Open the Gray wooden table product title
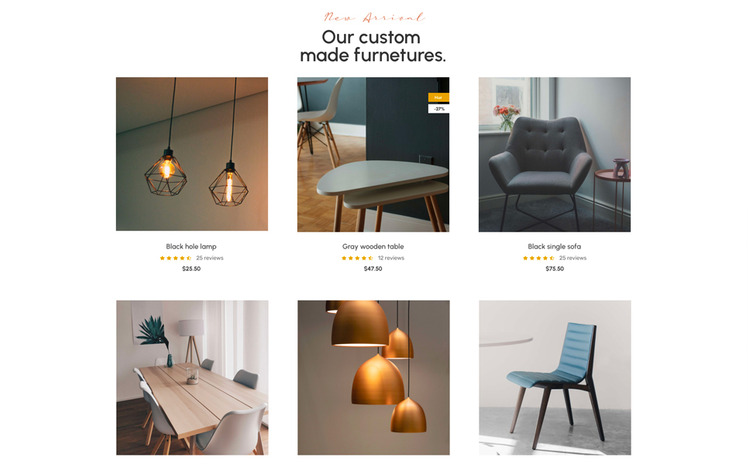 click(373, 247)
